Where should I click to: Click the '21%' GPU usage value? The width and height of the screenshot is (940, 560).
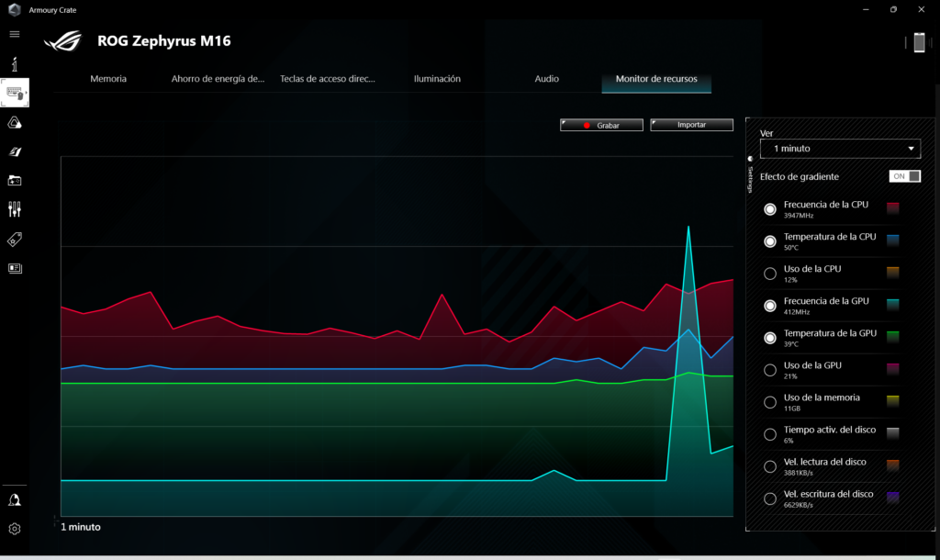tap(790, 376)
